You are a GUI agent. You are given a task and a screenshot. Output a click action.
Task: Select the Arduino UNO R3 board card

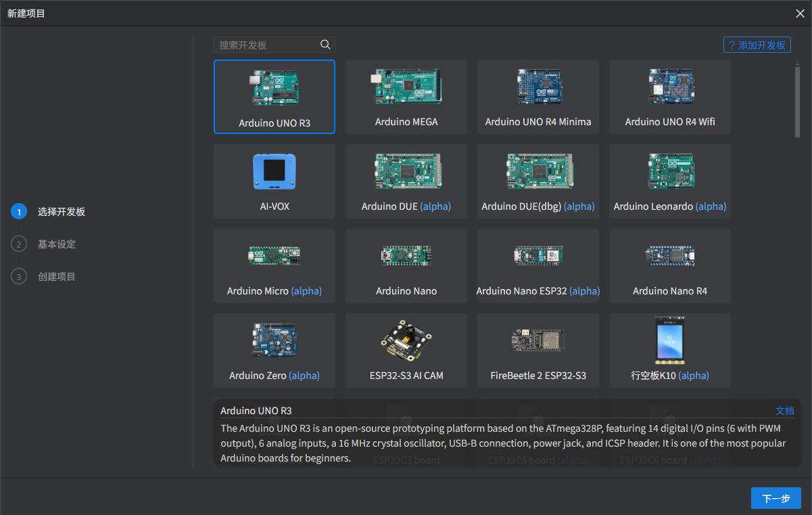tap(274, 97)
